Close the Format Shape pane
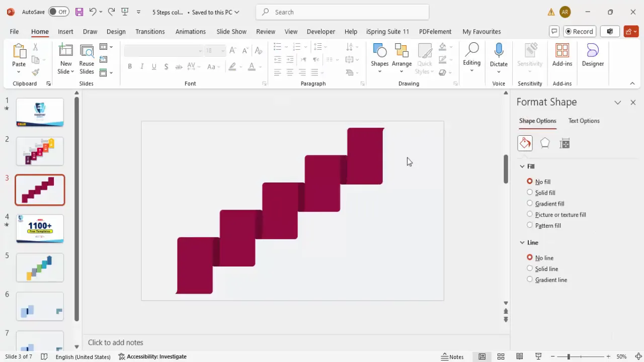644x362 pixels. tap(633, 102)
